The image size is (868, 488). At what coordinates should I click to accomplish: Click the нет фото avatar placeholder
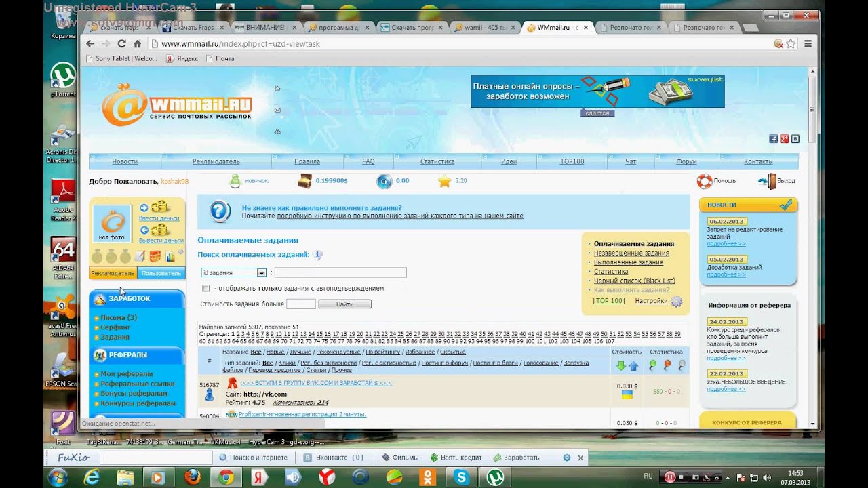pyautogui.click(x=112, y=224)
